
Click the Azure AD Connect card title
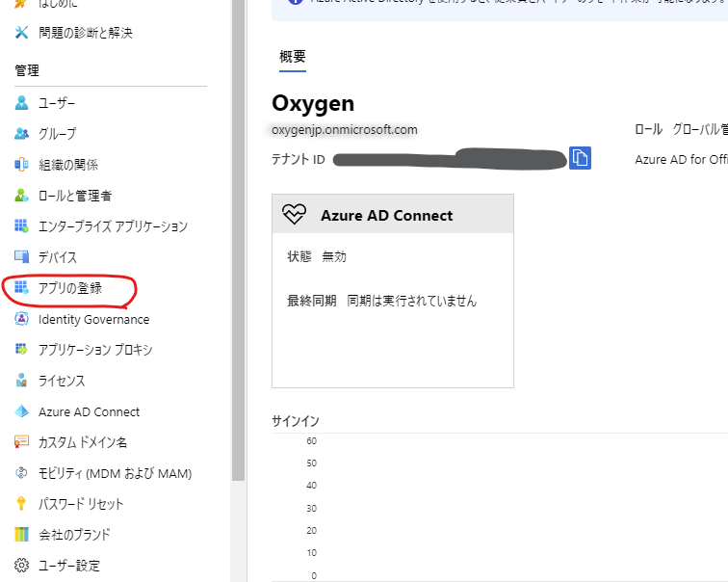click(x=387, y=216)
